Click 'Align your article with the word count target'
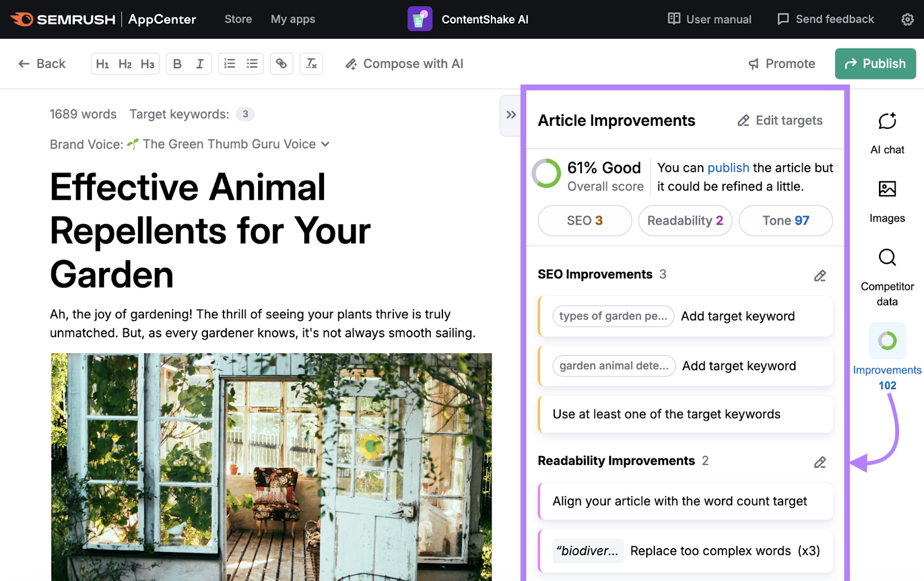Screen dimensions: 924x581 click(x=685, y=501)
